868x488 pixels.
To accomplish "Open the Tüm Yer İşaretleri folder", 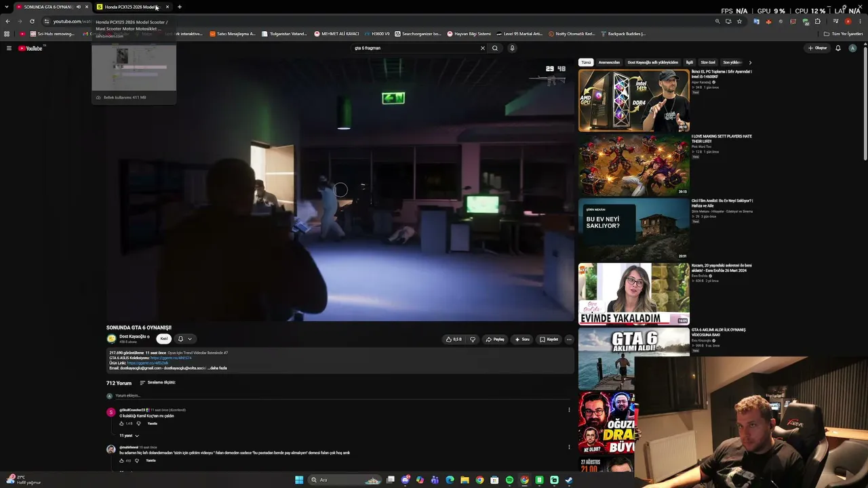I will pyautogui.click(x=844, y=34).
